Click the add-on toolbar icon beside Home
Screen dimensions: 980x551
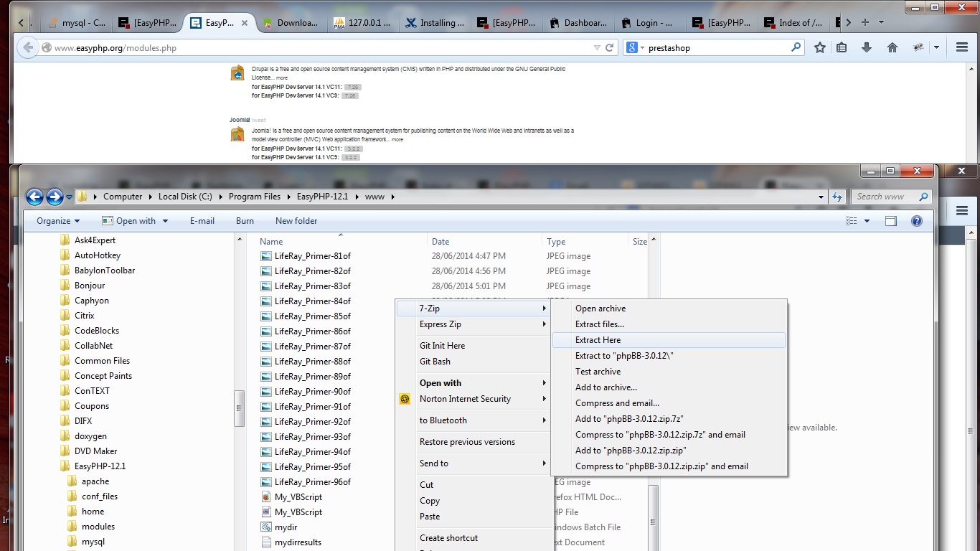918,48
